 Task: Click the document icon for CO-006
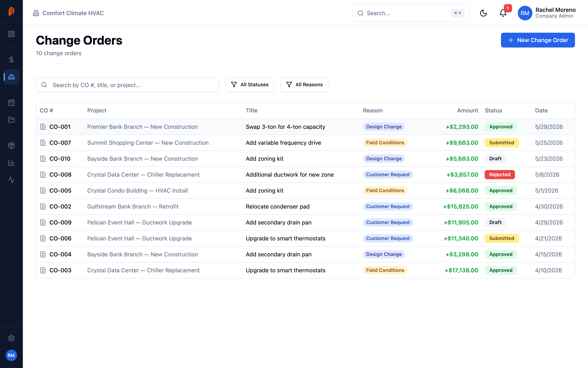coord(43,238)
